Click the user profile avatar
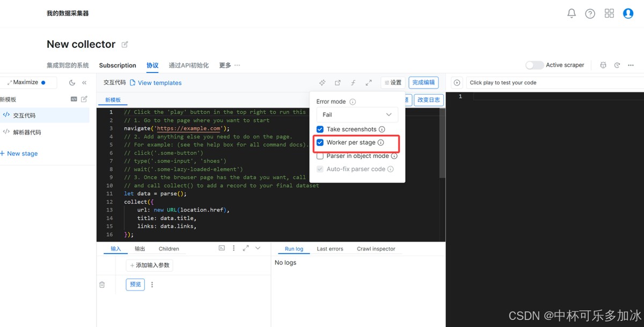 pyautogui.click(x=628, y=13)
